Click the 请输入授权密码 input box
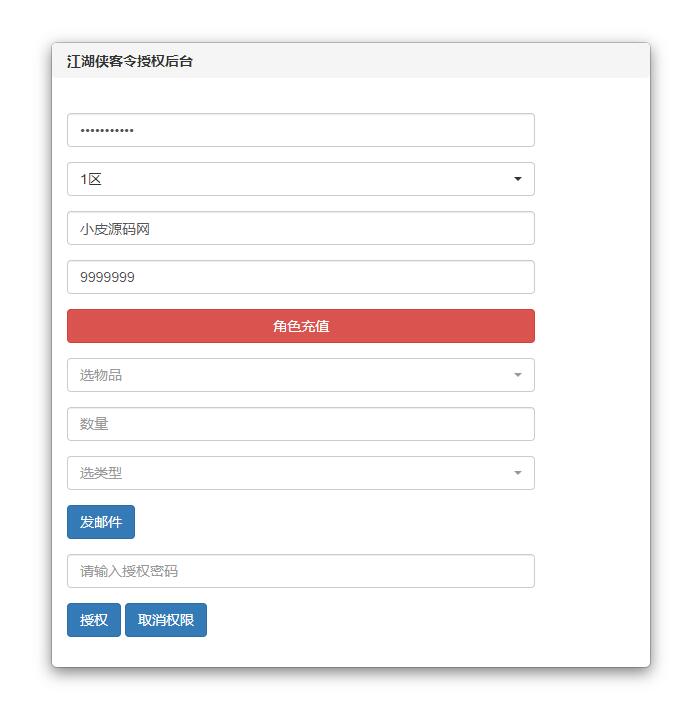 coord(300,571)
